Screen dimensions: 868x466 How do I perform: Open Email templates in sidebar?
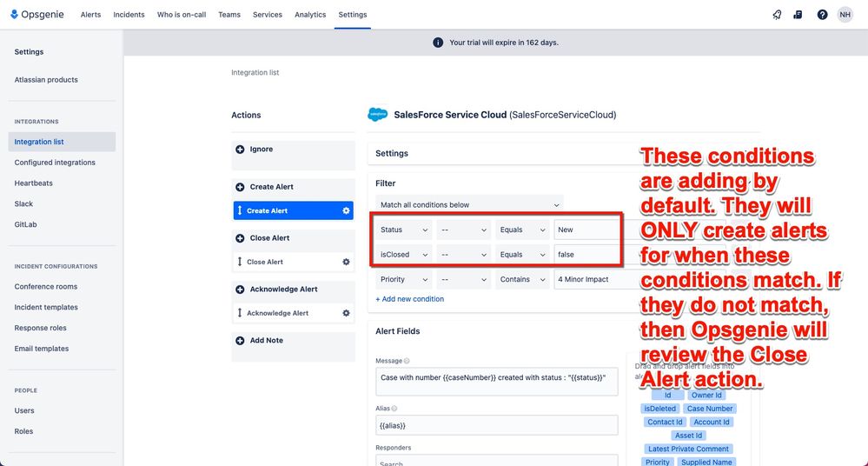tap(42, 349)
